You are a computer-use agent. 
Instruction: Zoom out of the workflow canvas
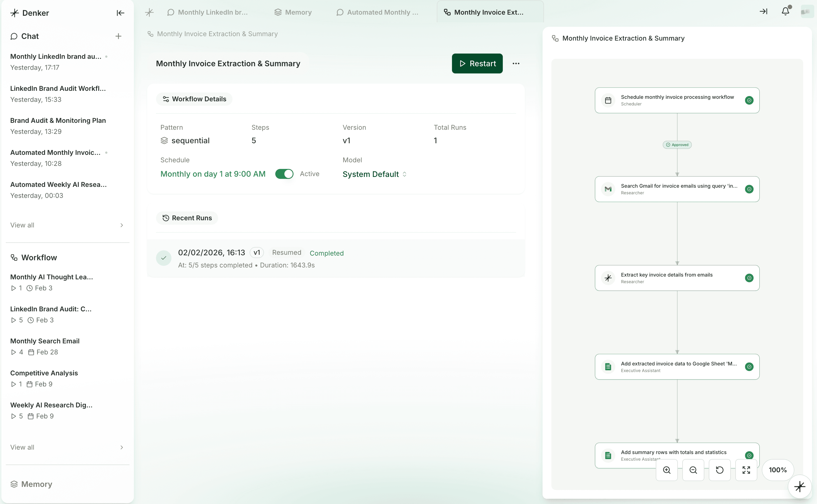coord(693,470)
